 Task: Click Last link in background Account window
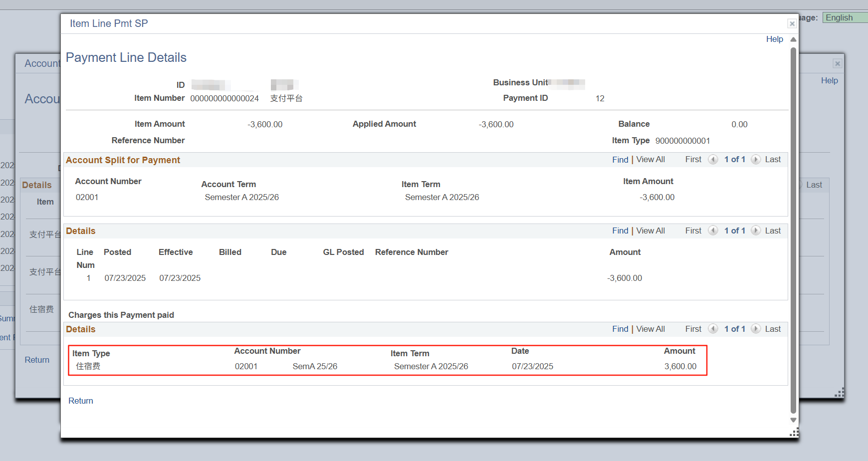point(814,185)
